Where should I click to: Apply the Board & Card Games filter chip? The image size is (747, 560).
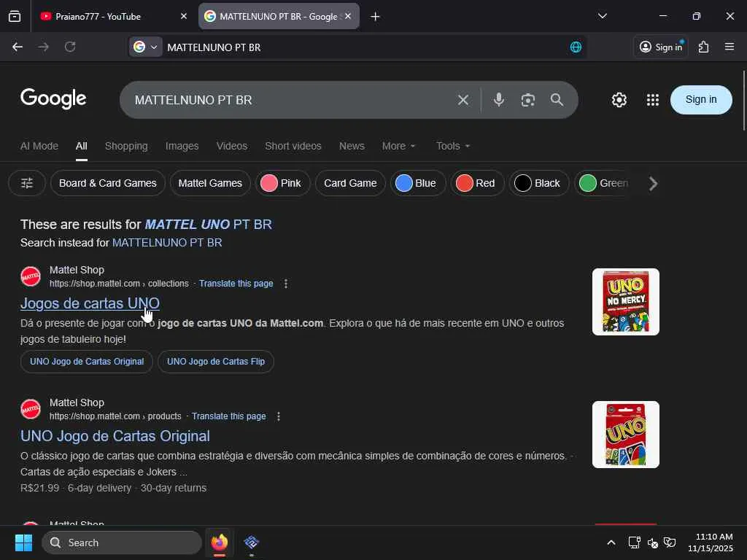pyautogui.click(x=108, y=183)
